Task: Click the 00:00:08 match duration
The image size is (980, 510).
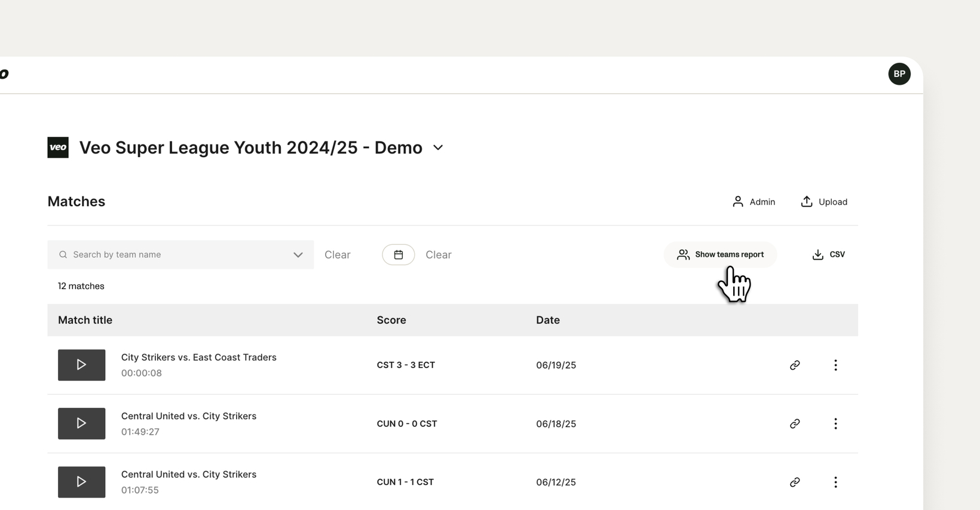Action: tap(142, 373)
